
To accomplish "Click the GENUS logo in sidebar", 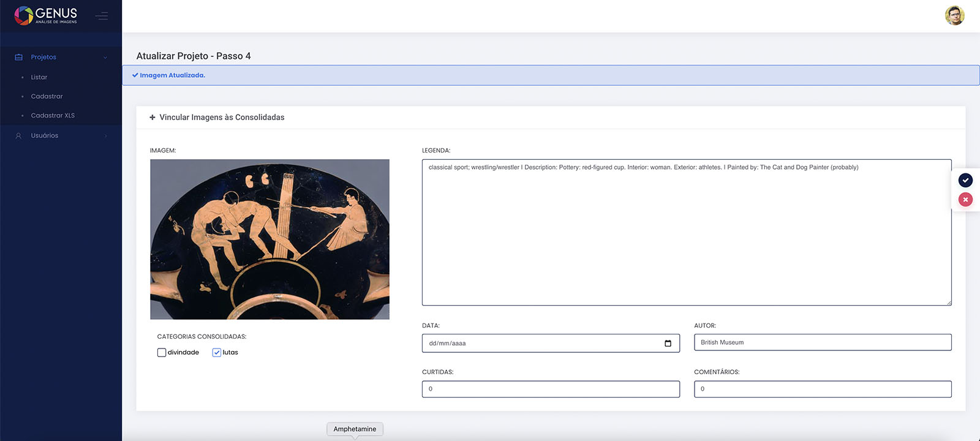I will pyautogui.click(x=46, y=15).
